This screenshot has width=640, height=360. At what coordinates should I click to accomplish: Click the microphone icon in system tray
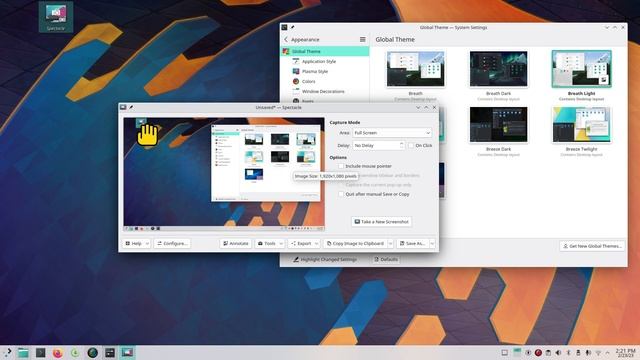coord(588,353)
